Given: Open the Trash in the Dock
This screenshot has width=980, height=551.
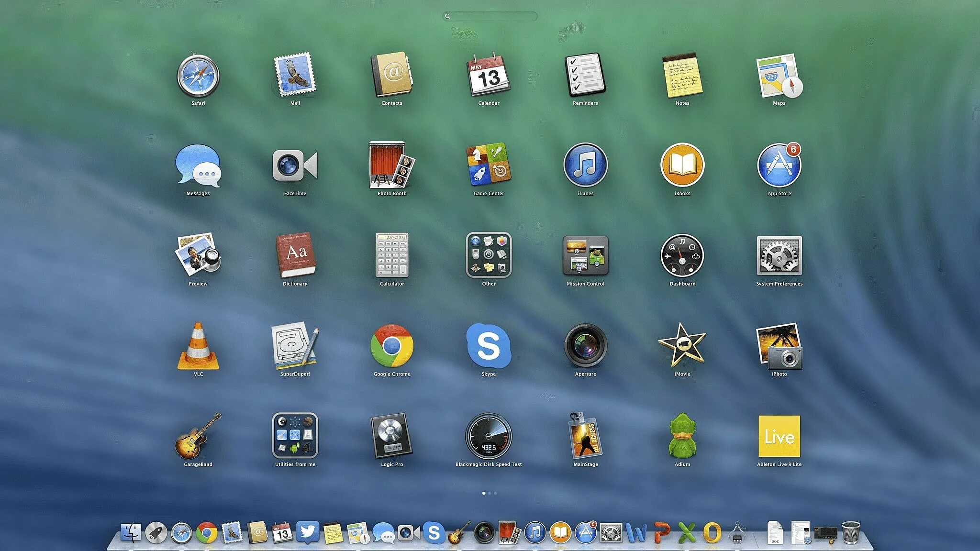Looking at the screenshot, I should [851, 532].
